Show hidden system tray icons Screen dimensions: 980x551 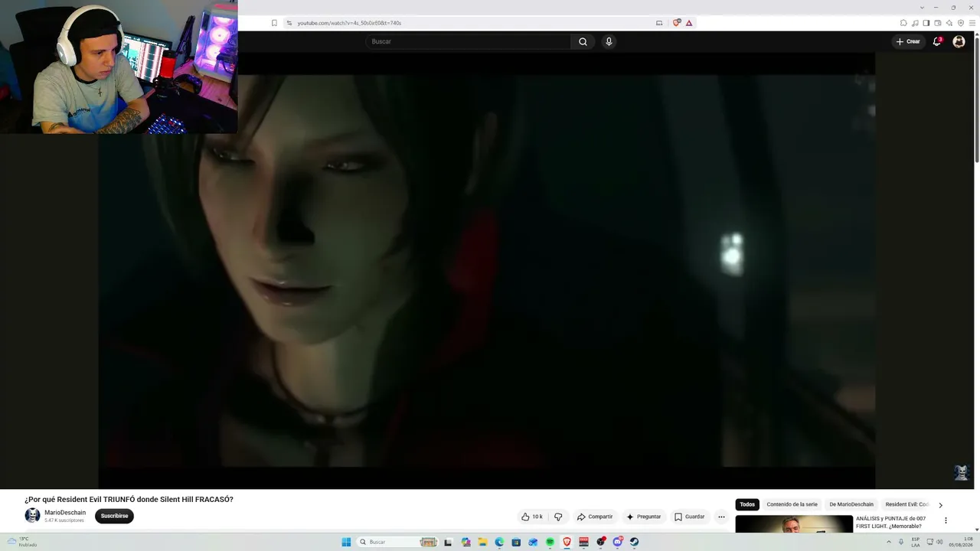pos(888,542)
